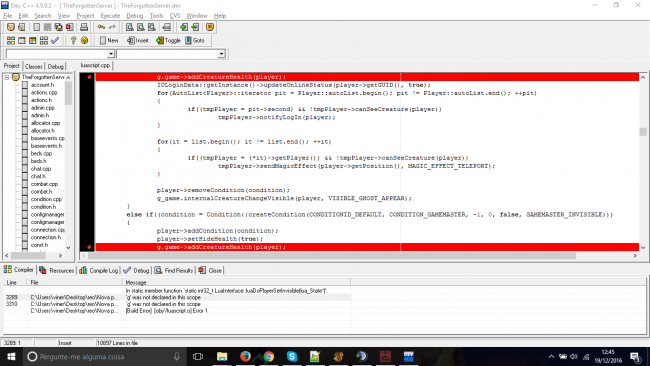Open the Tools menu
650x366 pixels.
point(156,16)
